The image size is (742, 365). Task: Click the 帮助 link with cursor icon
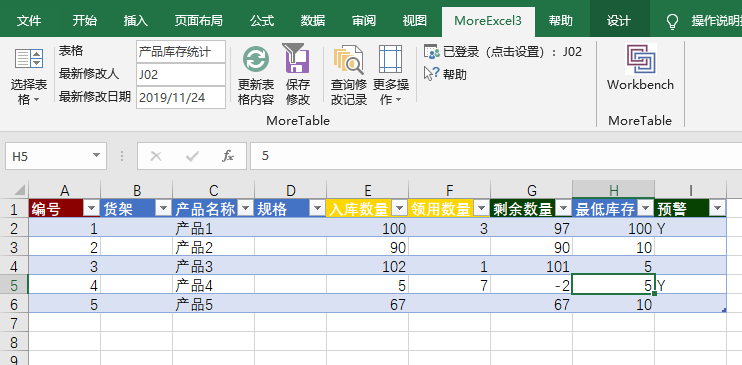(x=445, y=74)
